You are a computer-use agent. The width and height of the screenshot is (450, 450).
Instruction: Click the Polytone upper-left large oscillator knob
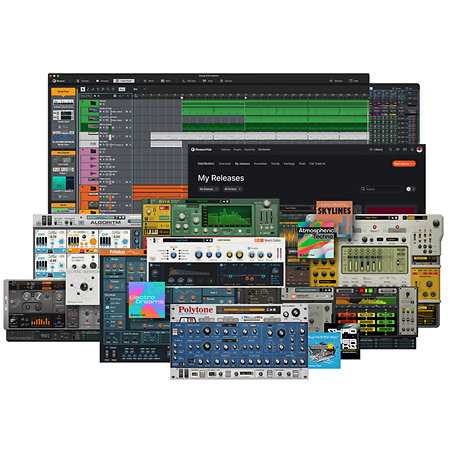(207, 330)
